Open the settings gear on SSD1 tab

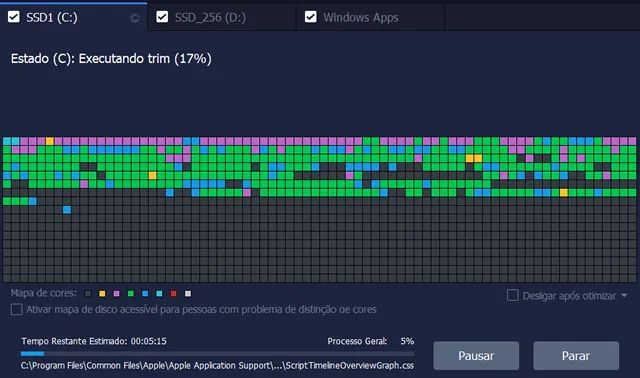[135, 18]
